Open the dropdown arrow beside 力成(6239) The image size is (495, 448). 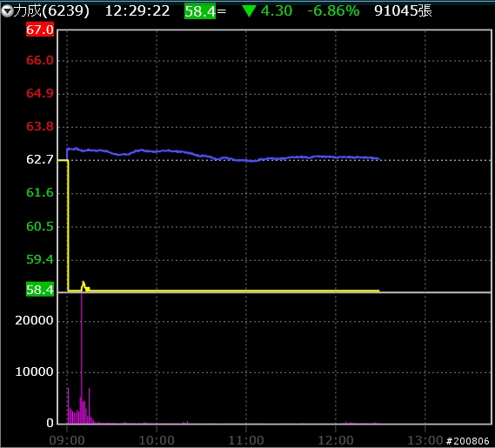coord(7,11)
